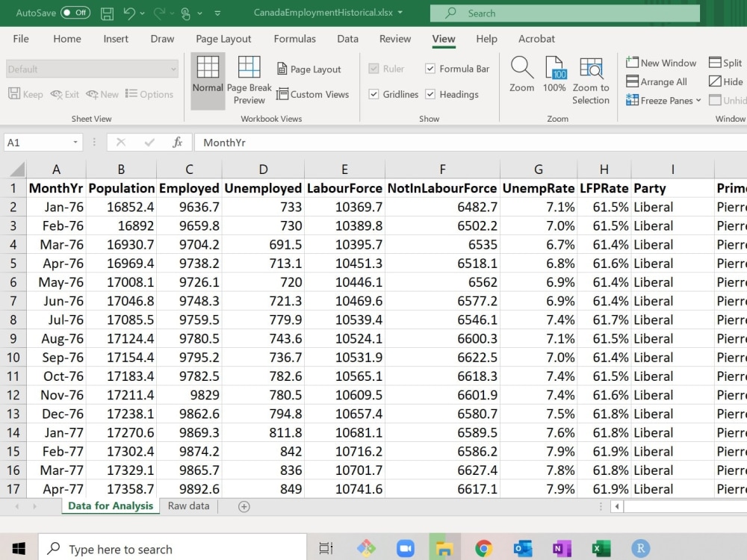Screen dimensions: 747x560
Task: Hide the current workbook window
Action: point(724,81)
